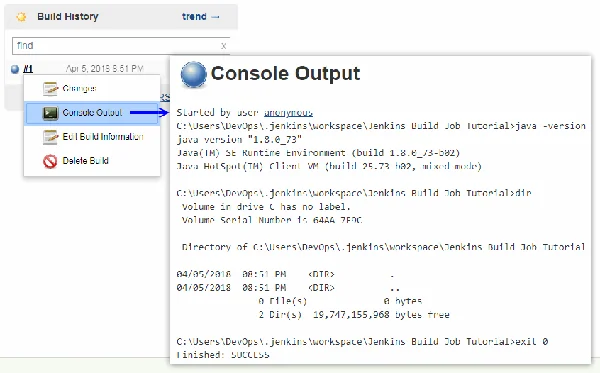Click the build timestamp Apr 5, 2018

[104, 69]
